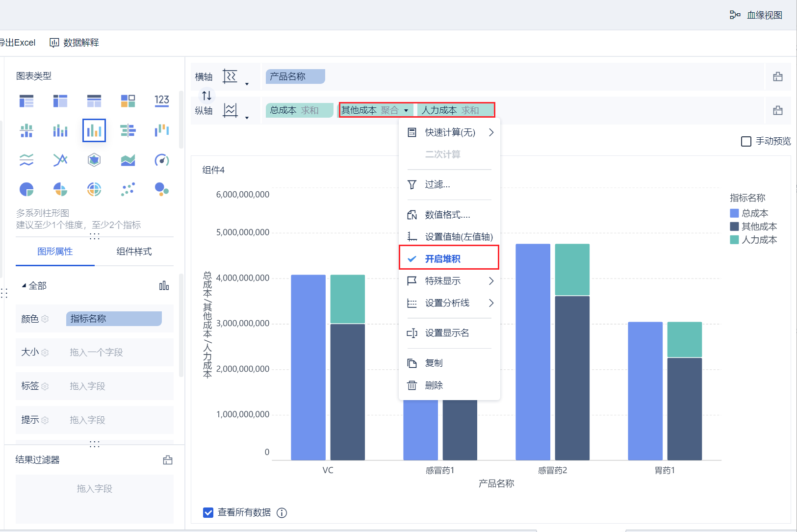The image size is (797, 532).
Task: Choose the solid pie chart type icon
Action: click(x=26, y=189)
